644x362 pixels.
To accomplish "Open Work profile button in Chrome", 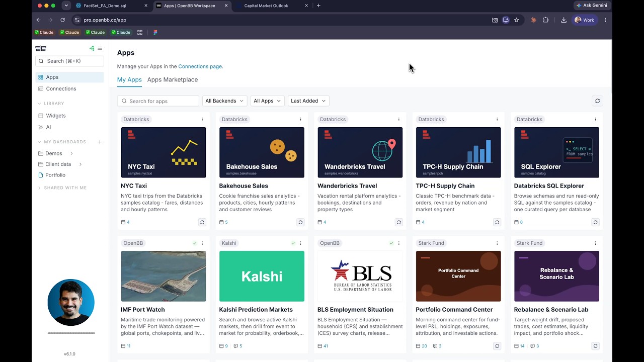I will (x=585, y=20).
